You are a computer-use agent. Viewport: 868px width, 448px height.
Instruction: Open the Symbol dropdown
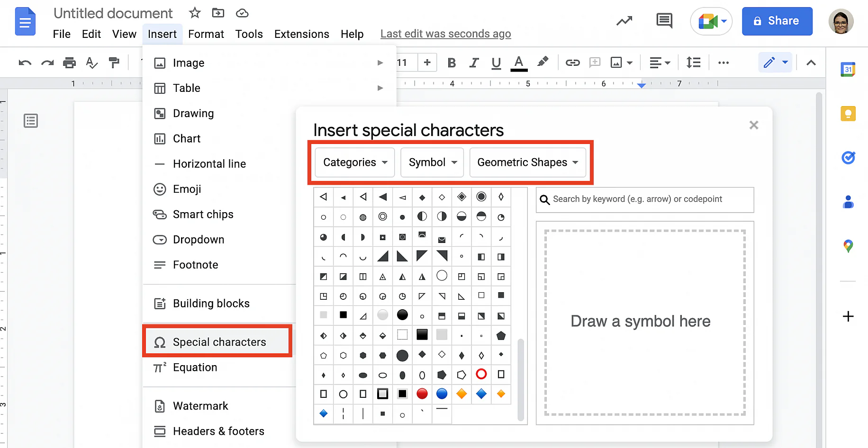[x=432, y=162]
